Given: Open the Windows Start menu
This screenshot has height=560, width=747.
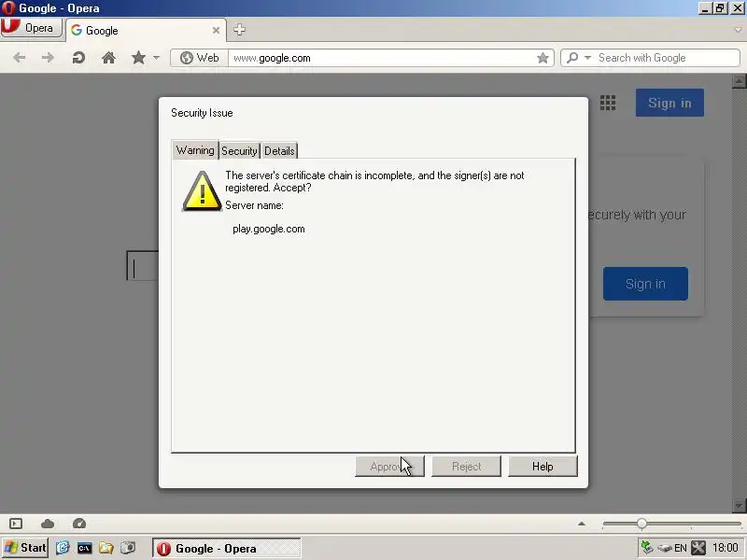Looking at the screenshot, I should point(25,548).
